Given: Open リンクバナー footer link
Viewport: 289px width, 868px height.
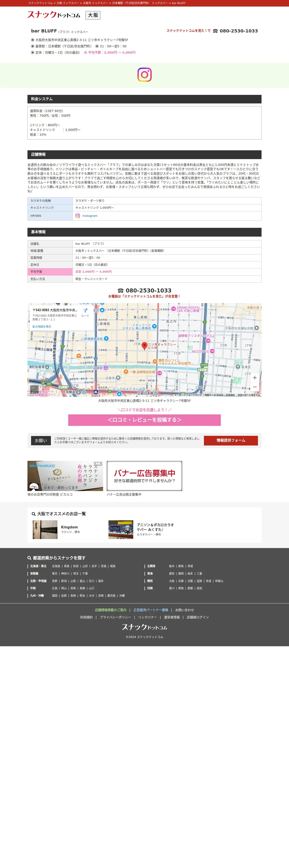Looking at the screenshot, I should [x=147, y=617].
